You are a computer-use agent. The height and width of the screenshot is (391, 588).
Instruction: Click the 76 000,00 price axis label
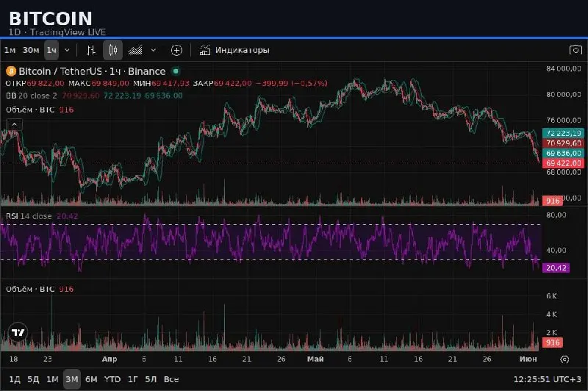point(563,121)
